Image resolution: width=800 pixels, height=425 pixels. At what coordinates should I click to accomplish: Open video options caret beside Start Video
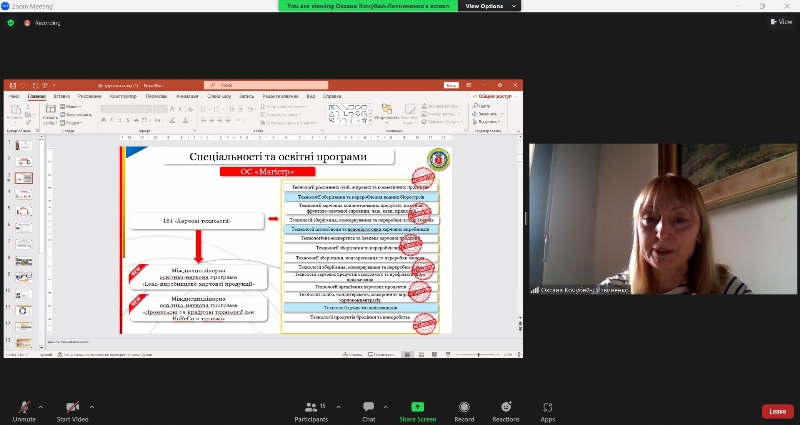point(92,407)
